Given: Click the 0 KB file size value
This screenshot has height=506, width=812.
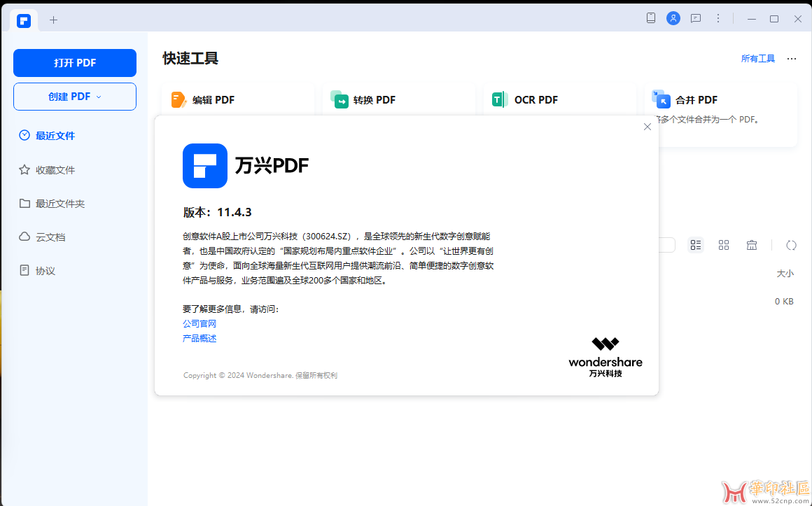Looking at the screenshot, I should point(784,302).
